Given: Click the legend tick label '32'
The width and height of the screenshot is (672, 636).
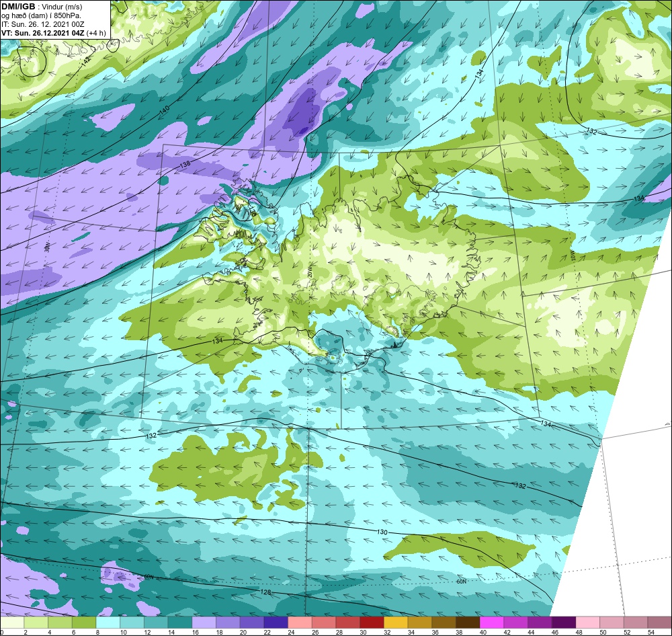Looking at the screenshot, I should pos(387,632).
